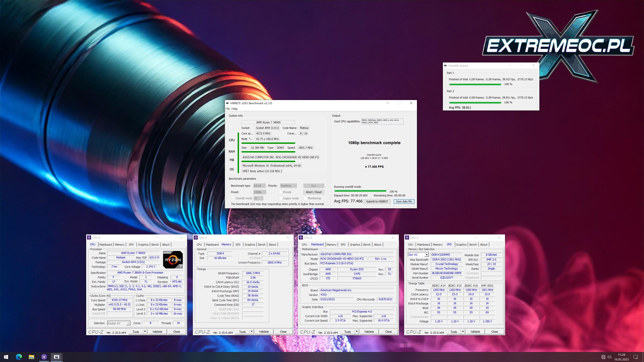Click the CPU-Z icon in the CPU tab window
Viewport: 644px width, 362px height.
tap(89, 238)
